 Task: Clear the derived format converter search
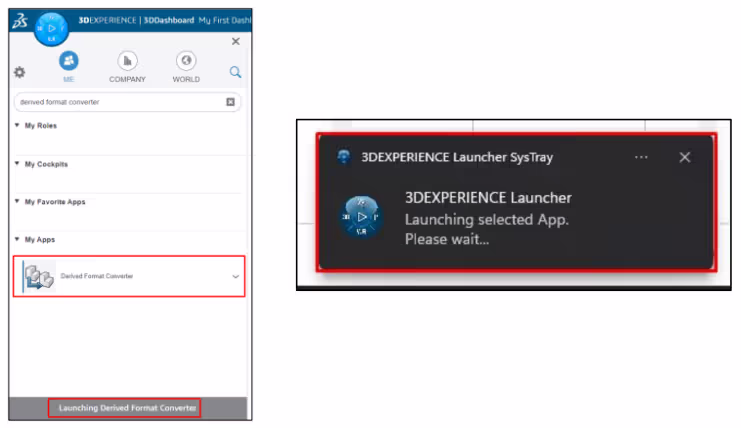coord(230,102)
